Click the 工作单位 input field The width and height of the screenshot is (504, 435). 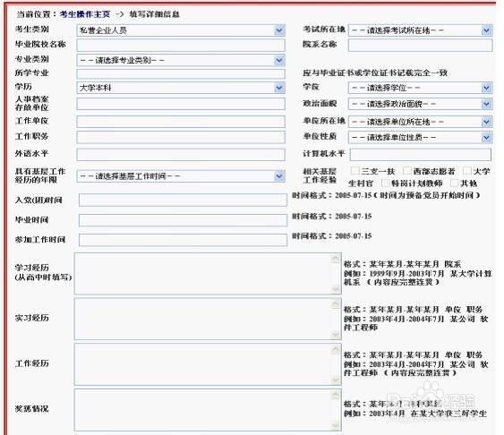pos(181,122)
